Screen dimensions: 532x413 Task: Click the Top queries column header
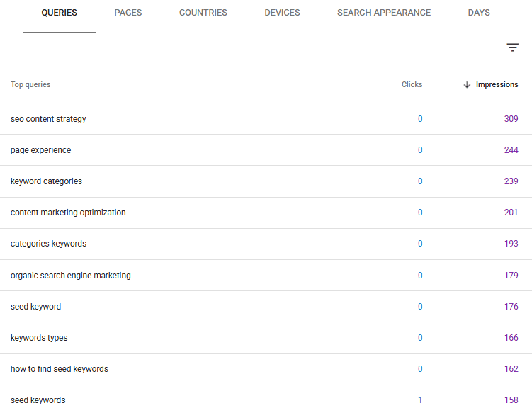30,84
